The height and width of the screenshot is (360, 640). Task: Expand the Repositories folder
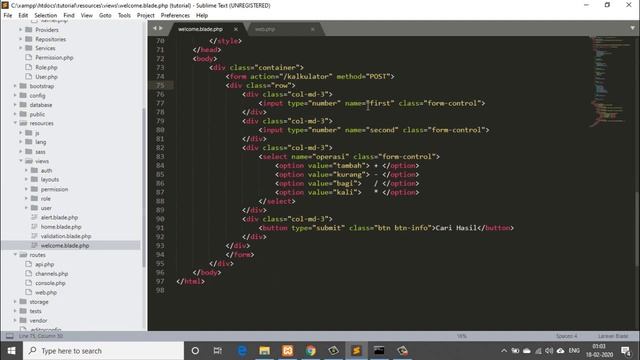point(21,39)
